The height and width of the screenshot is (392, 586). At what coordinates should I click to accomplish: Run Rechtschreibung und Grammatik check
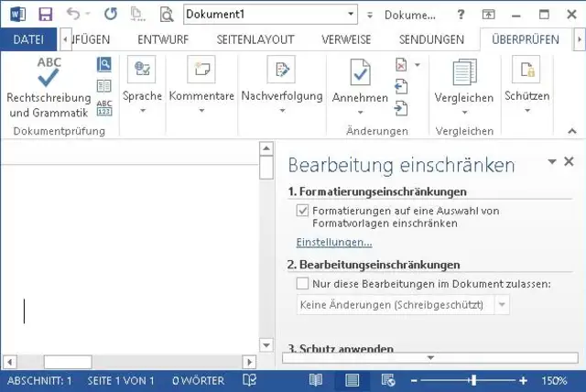point(49,88)
